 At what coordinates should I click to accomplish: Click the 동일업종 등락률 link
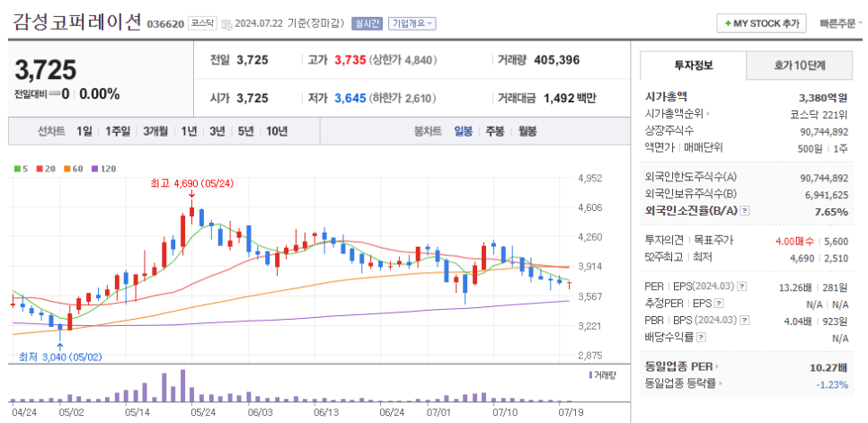680,382
